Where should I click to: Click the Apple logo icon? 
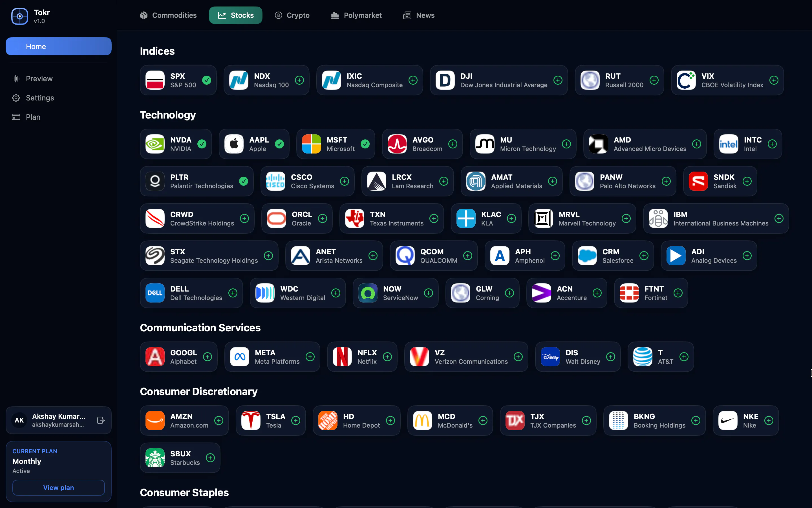click(x=234, y=144)
